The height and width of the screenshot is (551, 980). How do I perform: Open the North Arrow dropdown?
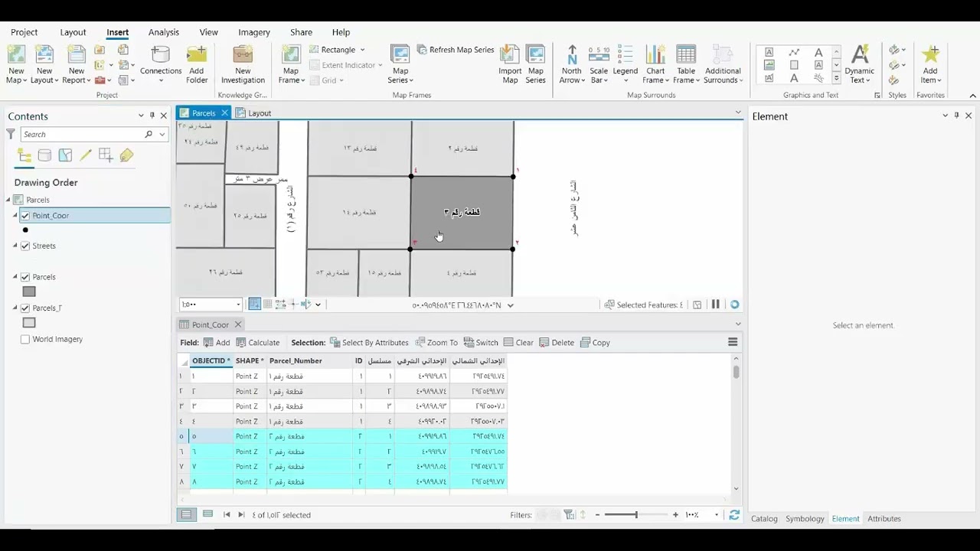tap(571, 75)
